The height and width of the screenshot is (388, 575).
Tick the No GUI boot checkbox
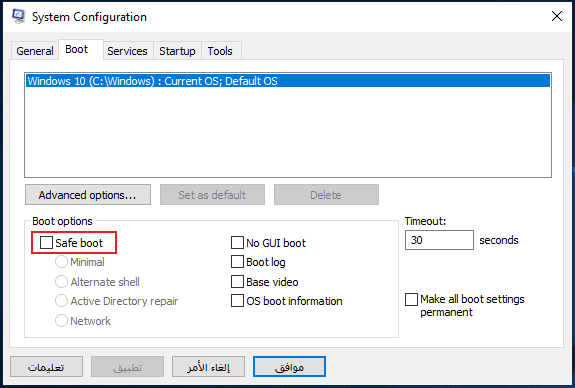point(237,242)
